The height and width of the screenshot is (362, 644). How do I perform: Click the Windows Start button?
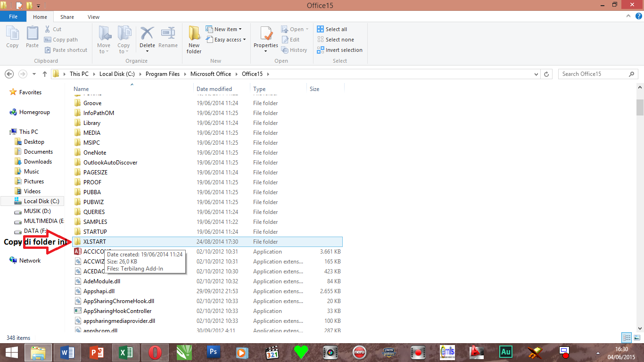pyautogui.click(x=12, y=353)
